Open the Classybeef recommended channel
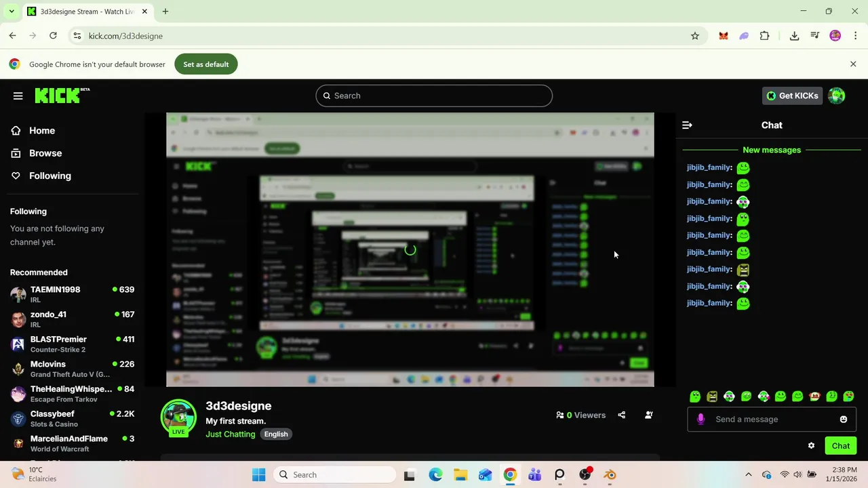This screenshot has height=488, width=868. pos(72,419)
